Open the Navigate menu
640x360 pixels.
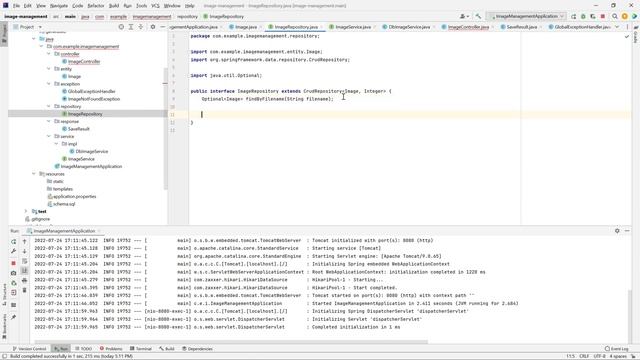click(x=59, y=6)
